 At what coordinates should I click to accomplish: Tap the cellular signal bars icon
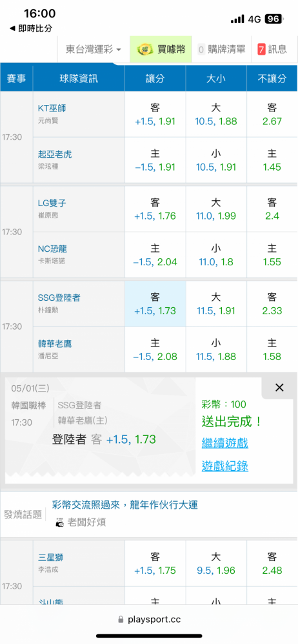click(237, 19)
